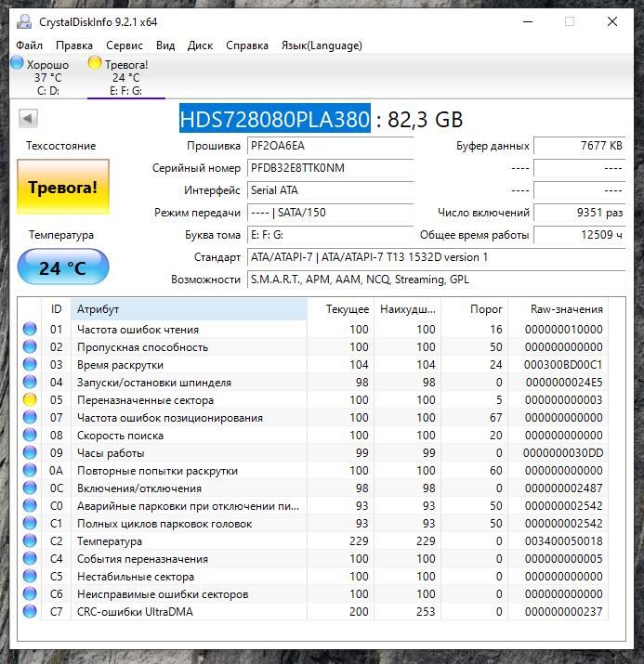Click the CrystalDiskInfo title bar app icon

point(24,21)
